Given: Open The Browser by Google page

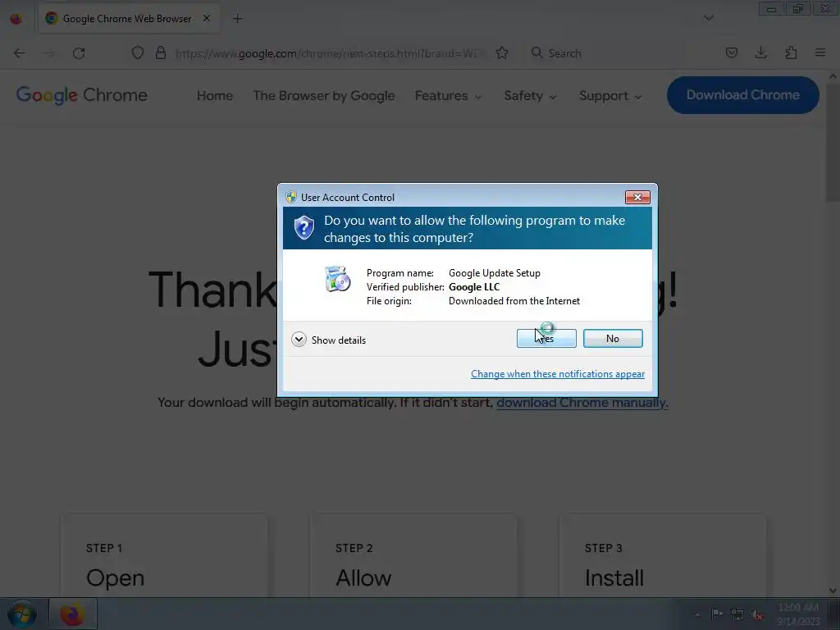Looking at the screenshot, I should 323,96.
